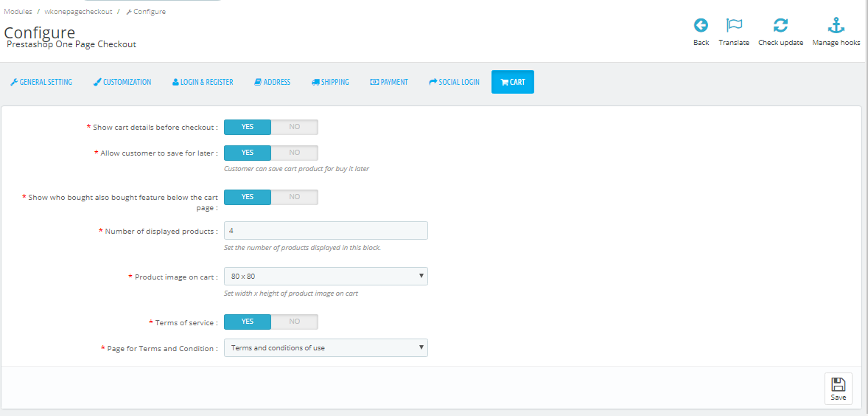This screenshot has width=868, height=416.
Task: Open the Shipping tab
Action: pos(330,82)
